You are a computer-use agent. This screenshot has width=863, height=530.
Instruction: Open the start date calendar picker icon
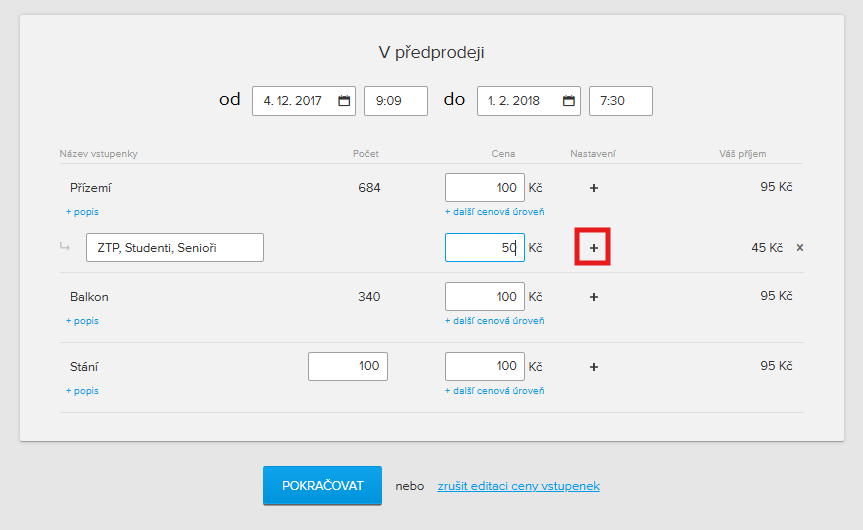point(344,101)
